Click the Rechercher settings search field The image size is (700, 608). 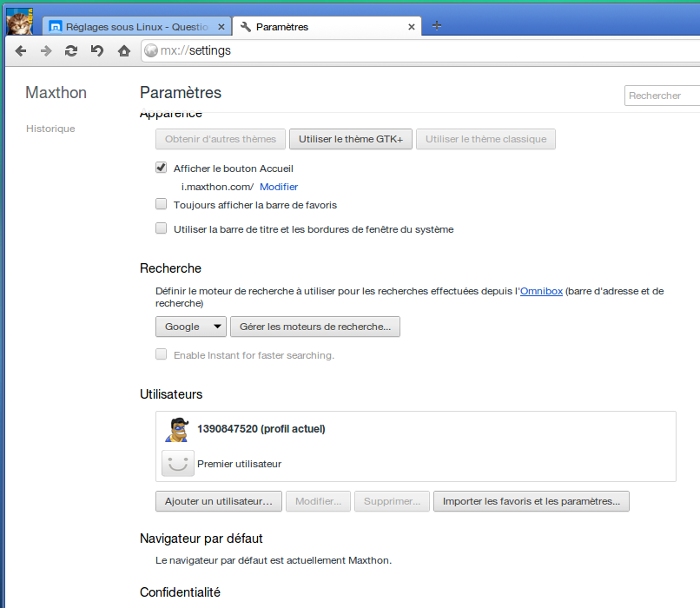[x=662, y=96]
